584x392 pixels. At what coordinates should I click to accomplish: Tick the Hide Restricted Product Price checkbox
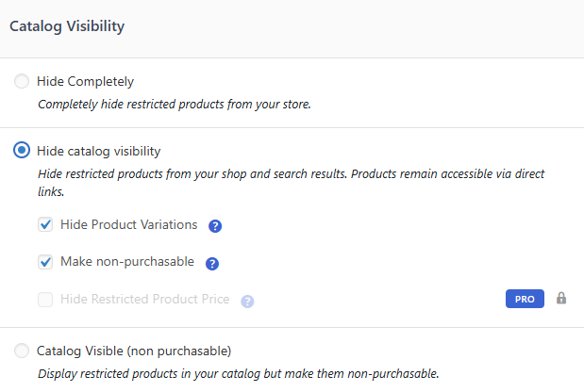(45, 300)
